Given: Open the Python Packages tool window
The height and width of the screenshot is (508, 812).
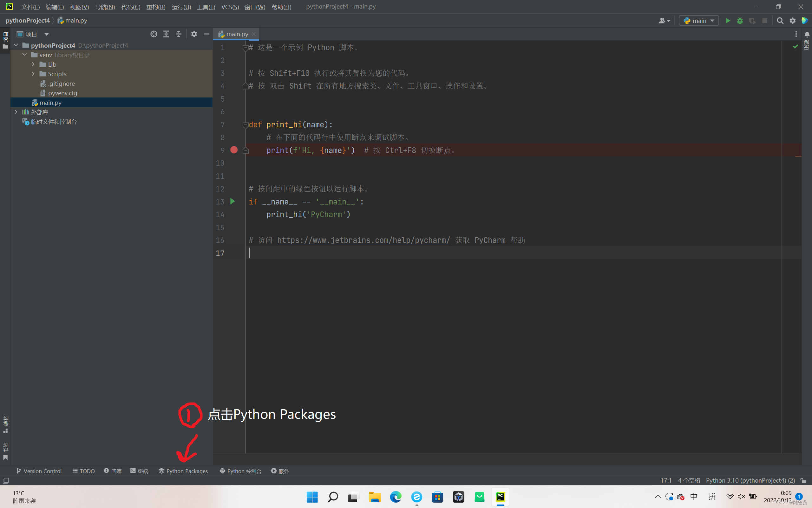Looking at the screenshot, I should click(x=183, y=471).
